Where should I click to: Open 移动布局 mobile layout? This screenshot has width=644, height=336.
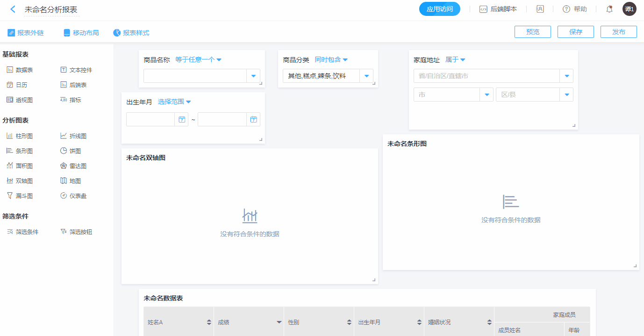[x=81, y=33]
